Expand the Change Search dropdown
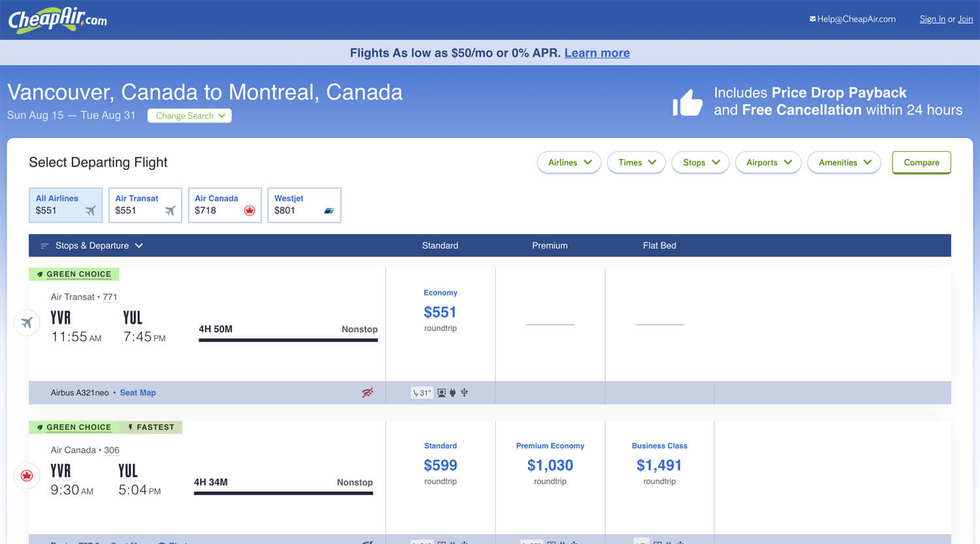The height and width of the screenshot is (544, 980). tap(189, 116)
